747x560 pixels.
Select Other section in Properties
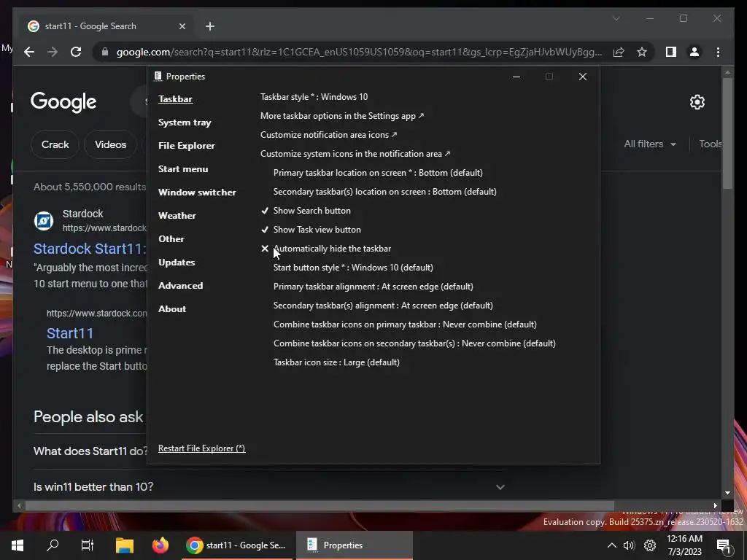[171, 239]
